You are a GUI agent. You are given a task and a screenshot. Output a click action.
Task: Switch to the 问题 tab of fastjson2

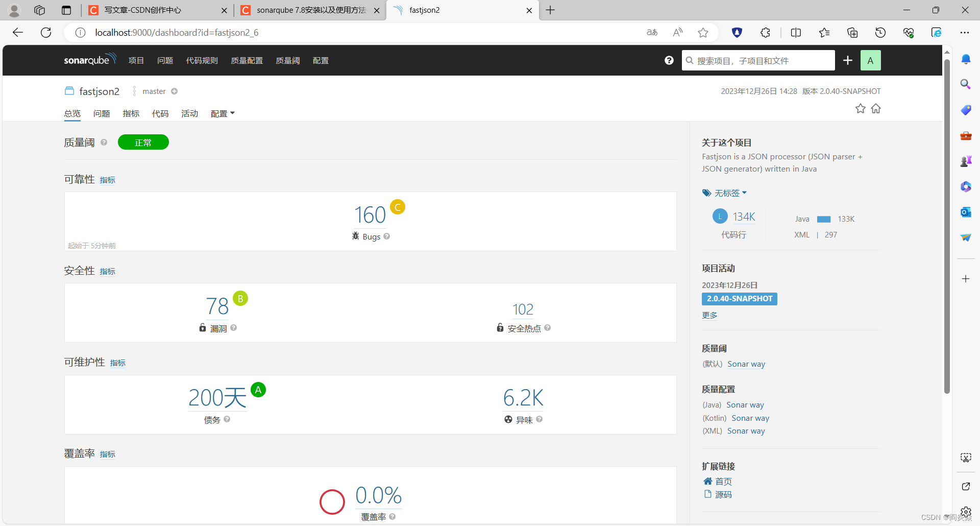coord(101,113)
